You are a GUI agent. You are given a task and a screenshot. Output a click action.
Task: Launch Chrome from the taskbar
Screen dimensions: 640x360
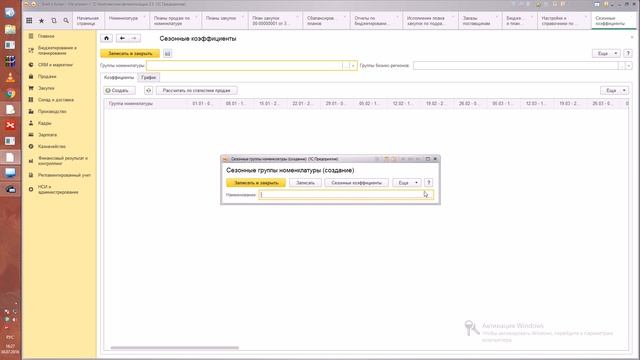coord(10,93)
